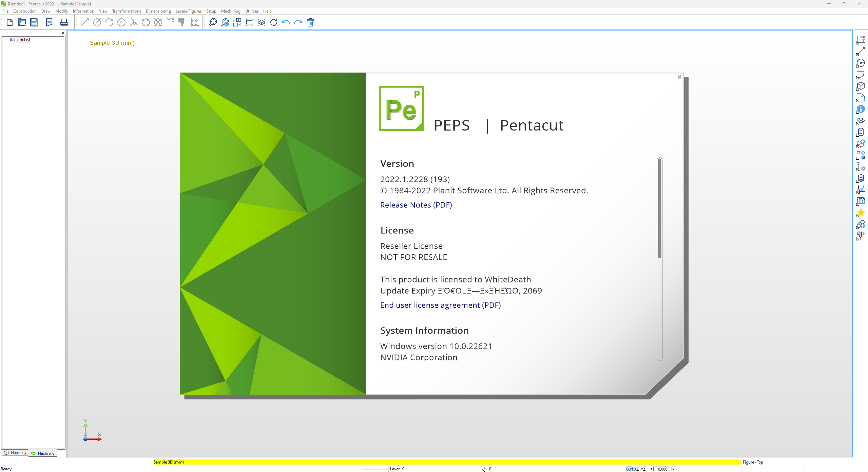Viewport: 868px width, 472px height.
Task: Toggle the YZ plane button
Action: click(643, 469)
